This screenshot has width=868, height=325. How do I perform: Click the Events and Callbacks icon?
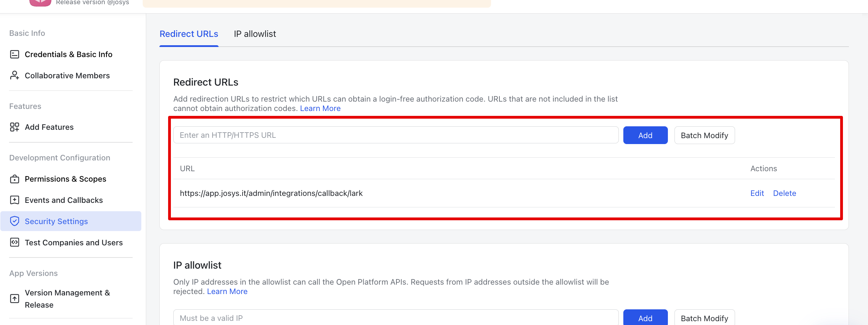point(15,200)
